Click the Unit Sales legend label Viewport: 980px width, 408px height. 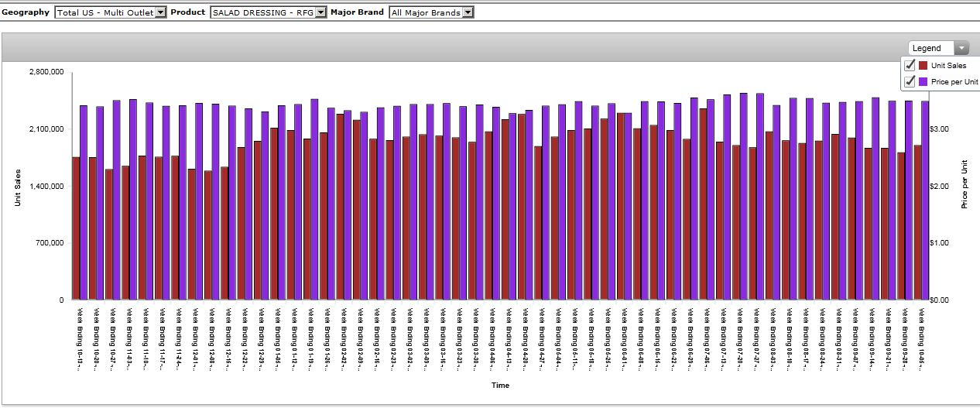948,66
